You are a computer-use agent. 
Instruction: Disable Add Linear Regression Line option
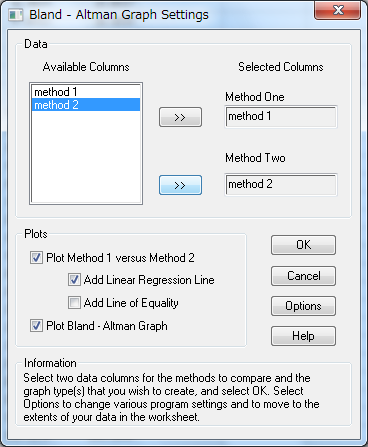pyautogui.click(x=74, y=280)
